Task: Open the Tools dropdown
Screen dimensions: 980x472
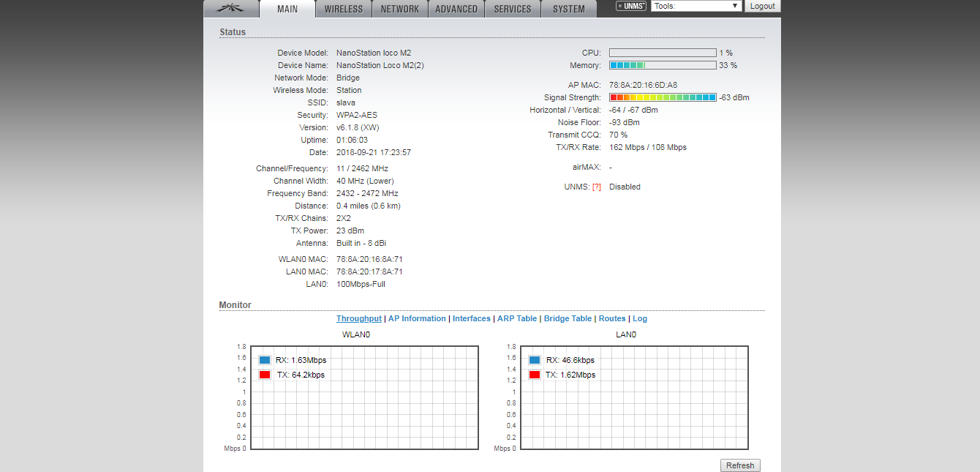Action: coord(696,6)
